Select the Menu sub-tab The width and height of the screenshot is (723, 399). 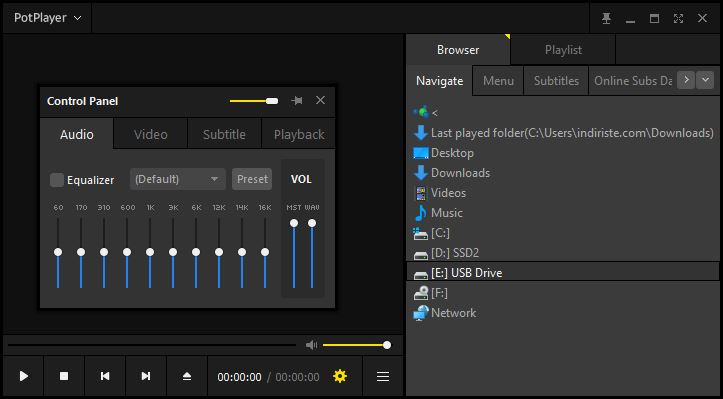click(498, 81)
